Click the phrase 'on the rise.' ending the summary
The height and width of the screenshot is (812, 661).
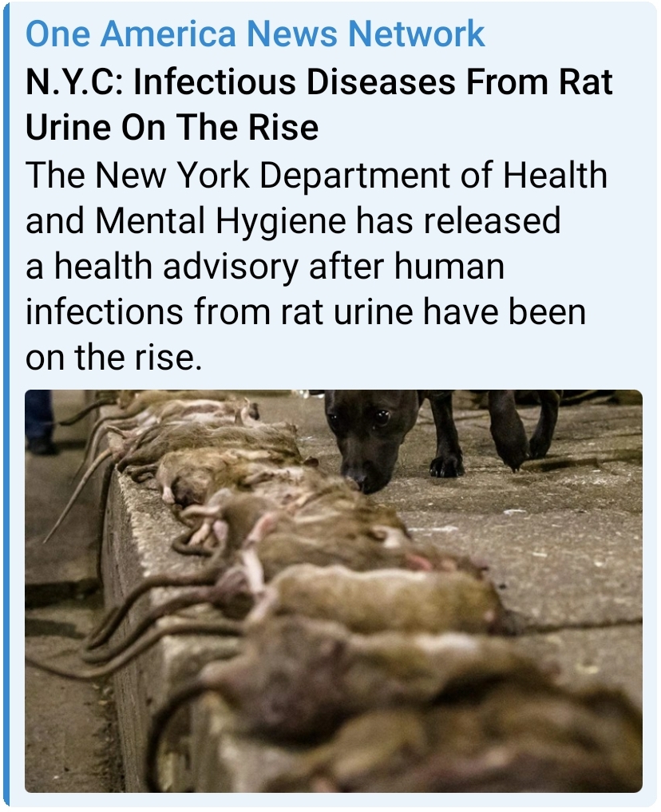point(113,358)
